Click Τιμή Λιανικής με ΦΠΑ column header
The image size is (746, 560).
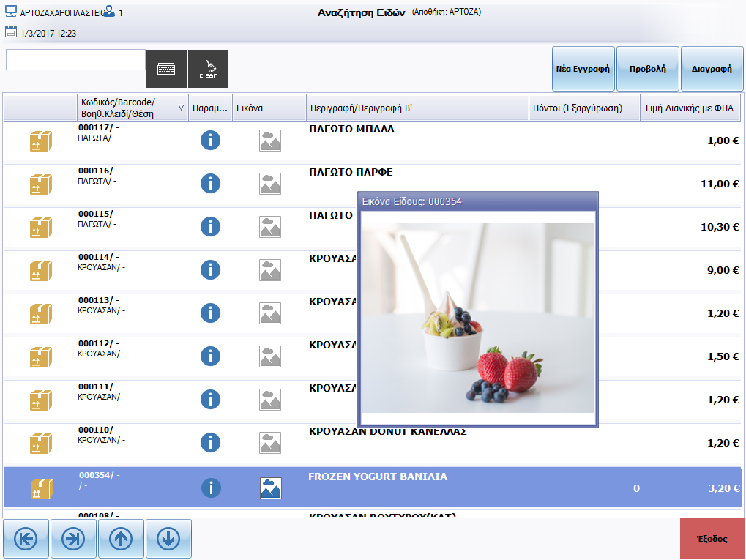[x=691, y=108]
